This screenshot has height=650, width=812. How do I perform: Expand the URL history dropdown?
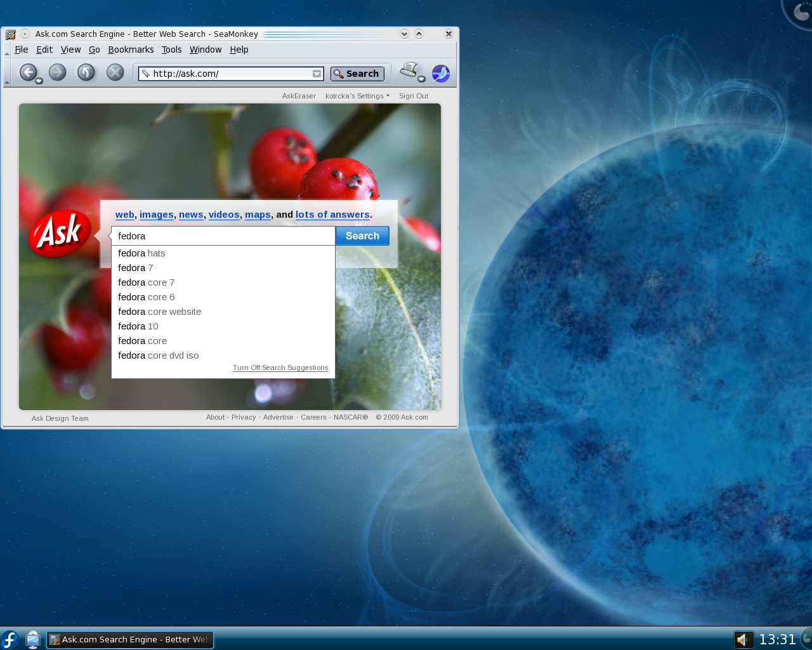coord(317,74)
